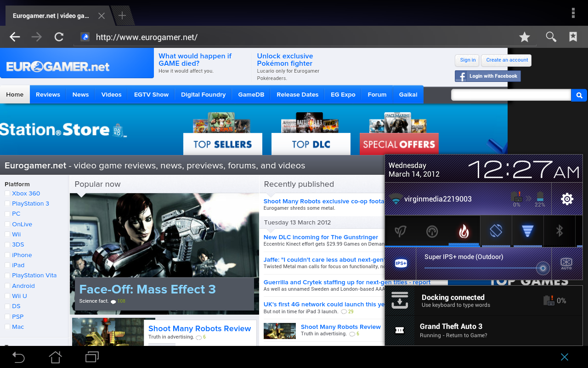This screenshot has width=588, height=368.
Task: Click the Wi-Fi signal icon beside virginmedia2219003
Action: pos(395,199)
